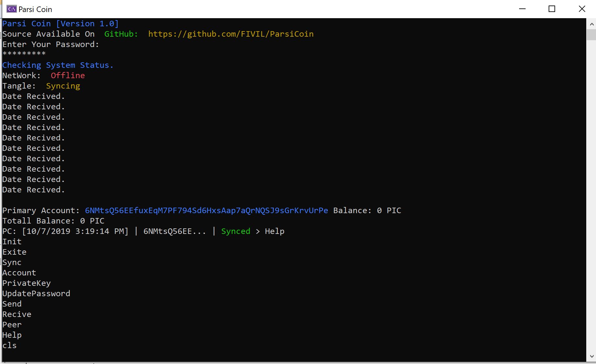Click the 'Primary Account:' label
Viewport: 596px width, 364px height.
(x=41, y=211)
